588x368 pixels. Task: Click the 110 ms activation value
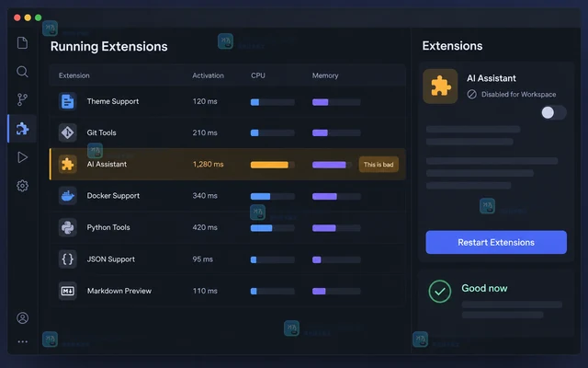[205, 291]
